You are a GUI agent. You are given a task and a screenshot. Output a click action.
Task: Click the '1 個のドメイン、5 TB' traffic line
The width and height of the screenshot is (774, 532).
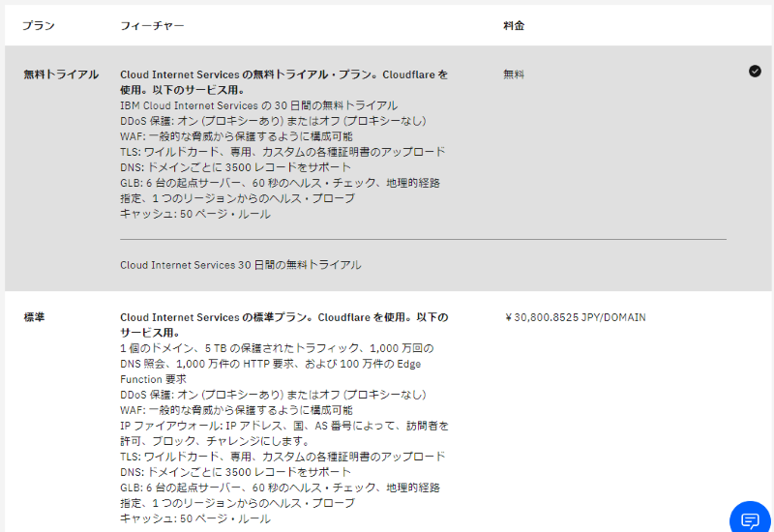point(277,348)
